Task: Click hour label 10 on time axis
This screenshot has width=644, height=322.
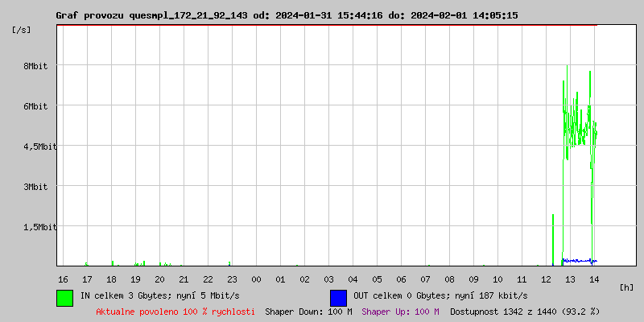Action: tap(497, 279)
